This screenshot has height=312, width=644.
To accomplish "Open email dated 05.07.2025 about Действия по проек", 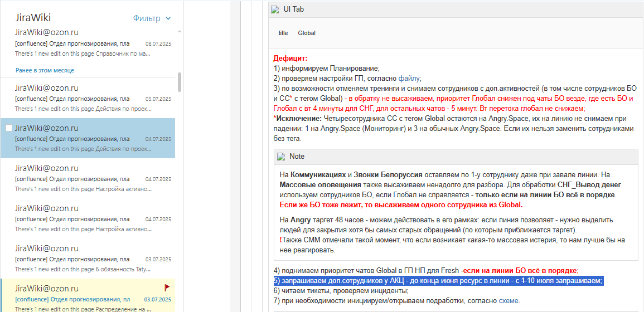I will coord(88,99).
